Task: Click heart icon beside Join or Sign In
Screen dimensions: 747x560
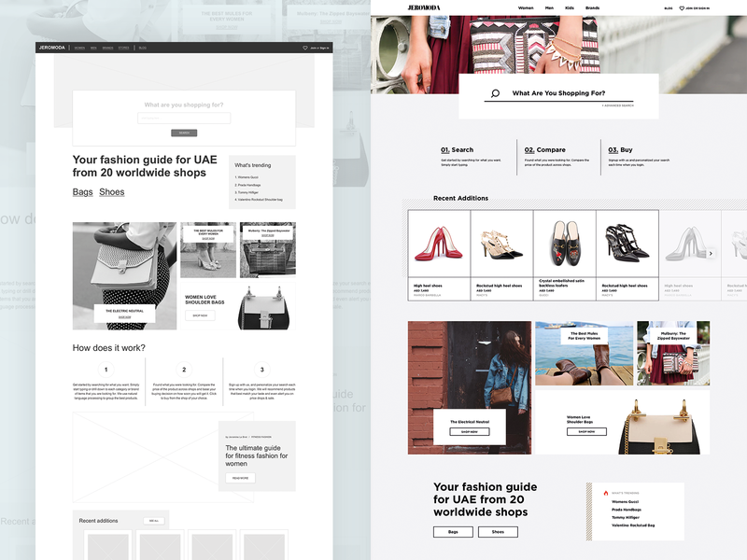Action: click(x=682, y=7)
